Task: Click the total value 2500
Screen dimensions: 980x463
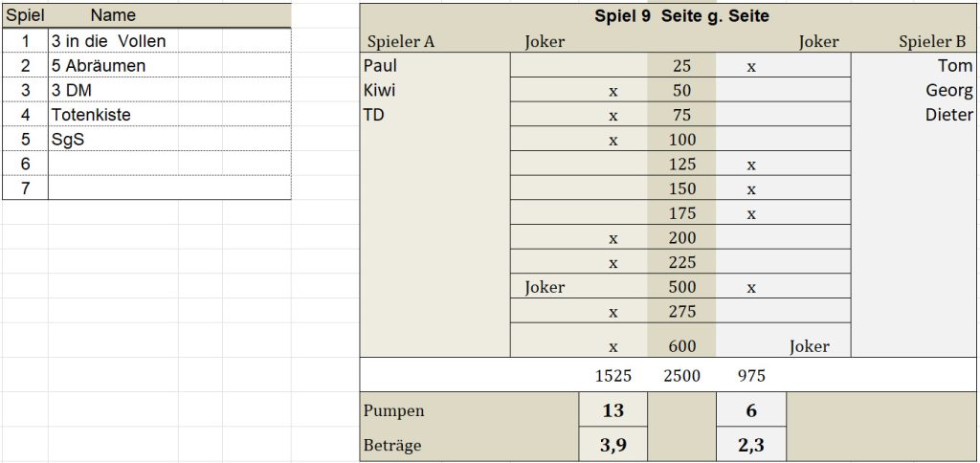Action: tap(681, 376)
